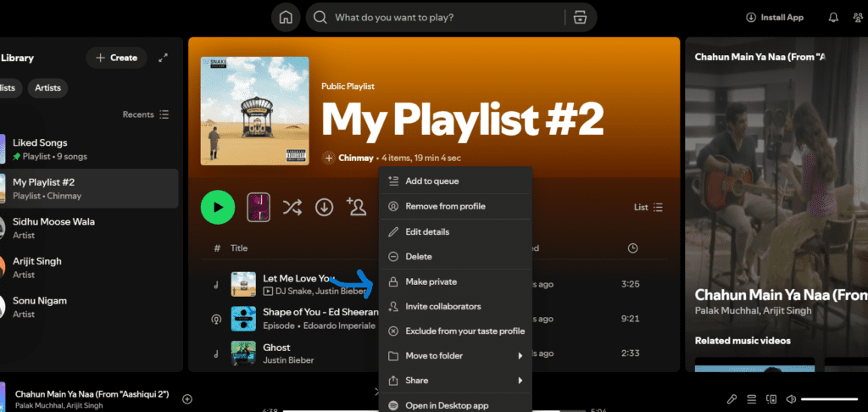
Task: Click the Related music videos heading
Action: point(743,341)
